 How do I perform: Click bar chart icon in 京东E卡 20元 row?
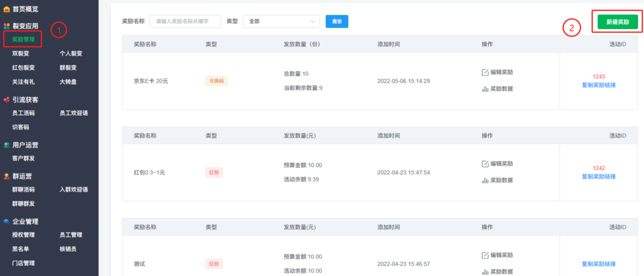coord(485,89)
